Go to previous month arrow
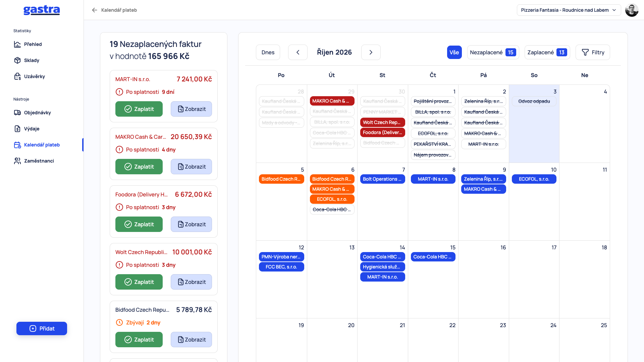Image resolution: width=644 pixels, height=362 pixels. click(x=298, y=52)
